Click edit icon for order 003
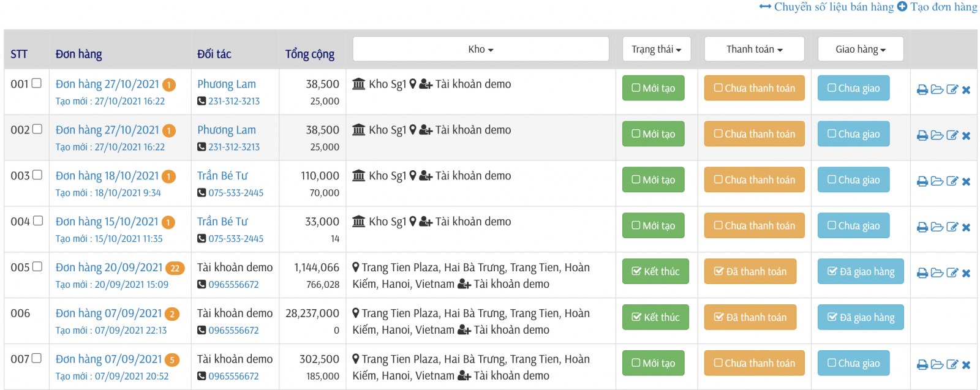 (x=952, y=181)
